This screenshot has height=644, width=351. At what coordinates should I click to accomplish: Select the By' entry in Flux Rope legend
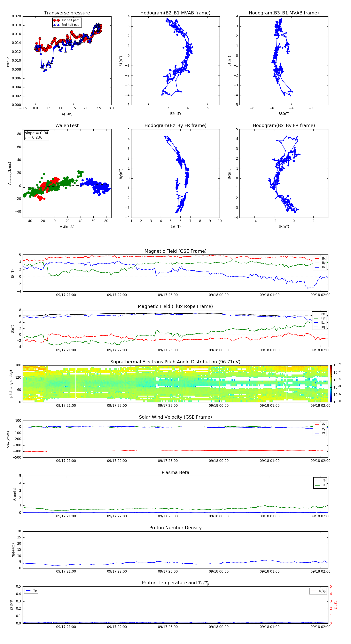point(320,318)
